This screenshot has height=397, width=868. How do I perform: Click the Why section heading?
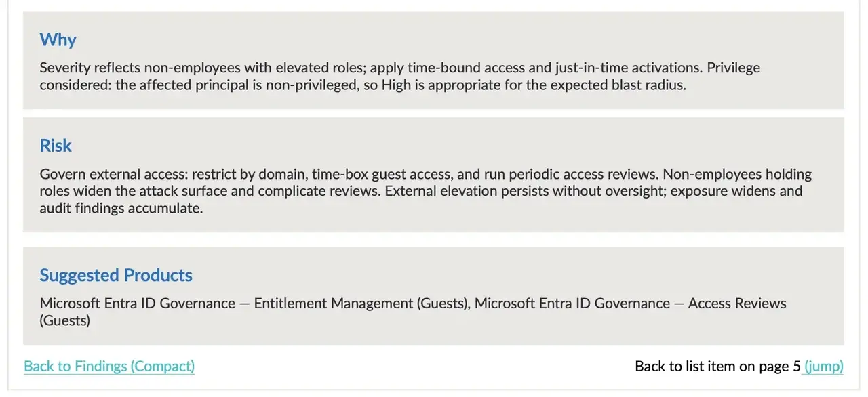click(58, 39)
